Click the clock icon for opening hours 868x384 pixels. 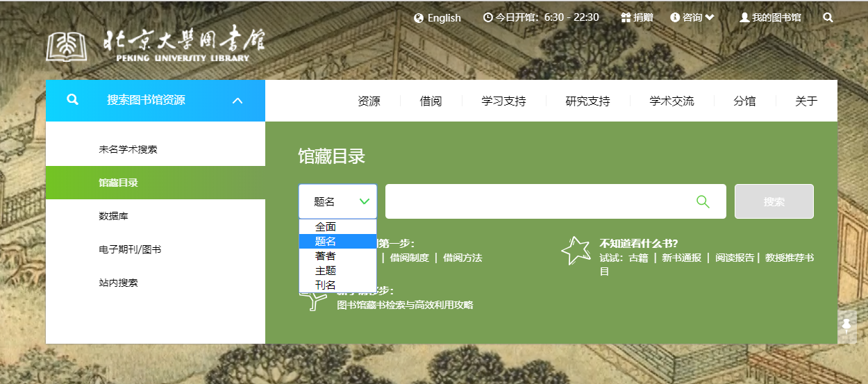(488, 17)
